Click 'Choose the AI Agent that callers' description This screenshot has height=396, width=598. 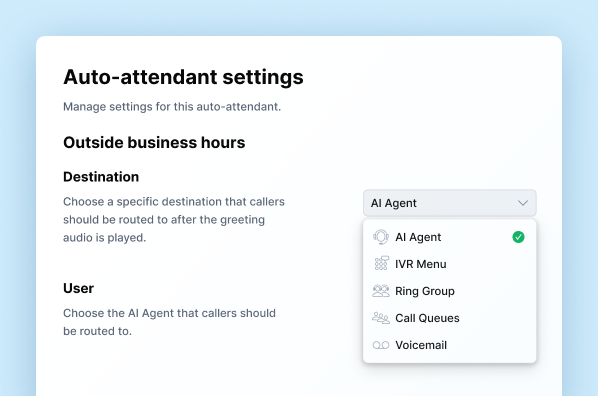pos(169,322)
